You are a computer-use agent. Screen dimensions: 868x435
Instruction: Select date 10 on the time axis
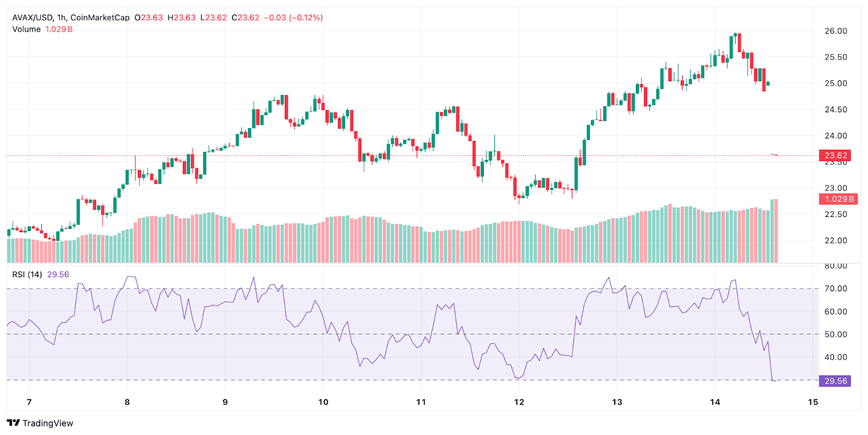click(x=323, y=402)
